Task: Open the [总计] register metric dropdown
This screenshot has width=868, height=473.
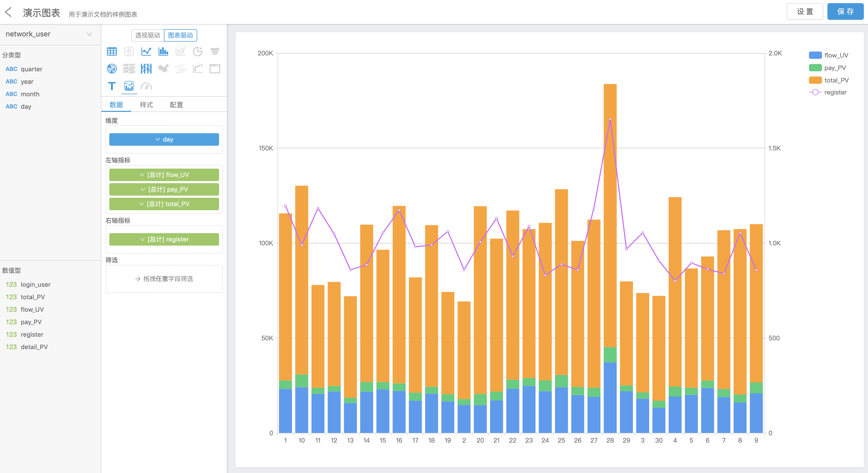Action: [x=164, y=240]
